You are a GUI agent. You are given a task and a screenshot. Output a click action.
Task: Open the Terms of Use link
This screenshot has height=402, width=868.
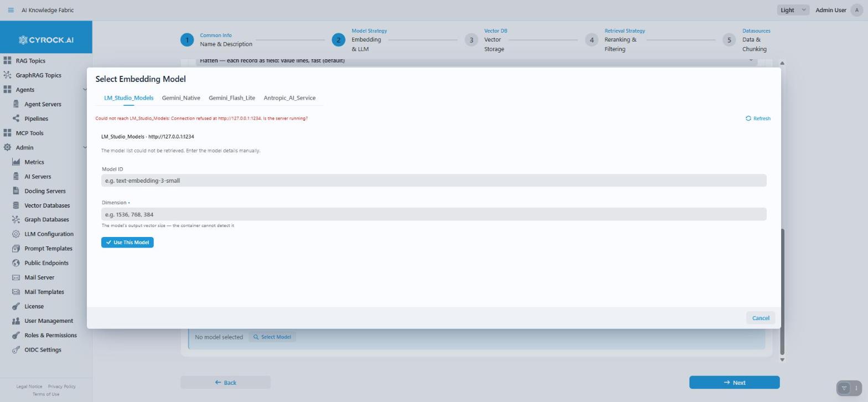click(46, 394)
